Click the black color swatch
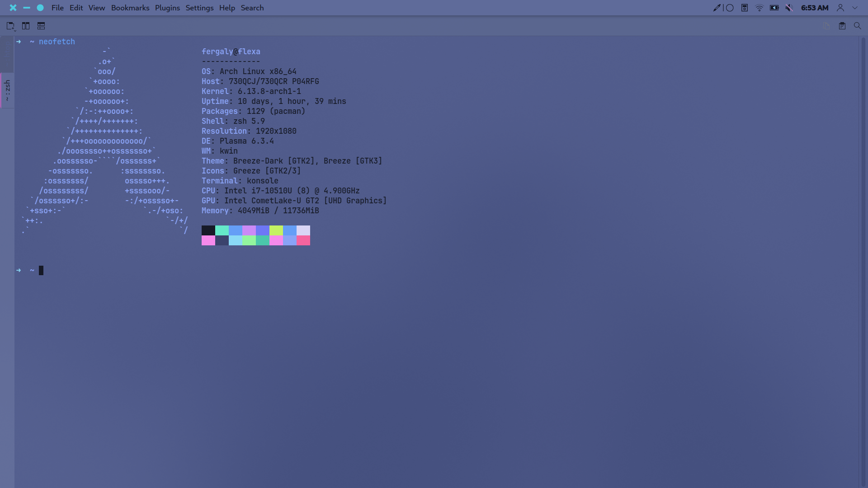 (x=208, y=230)
